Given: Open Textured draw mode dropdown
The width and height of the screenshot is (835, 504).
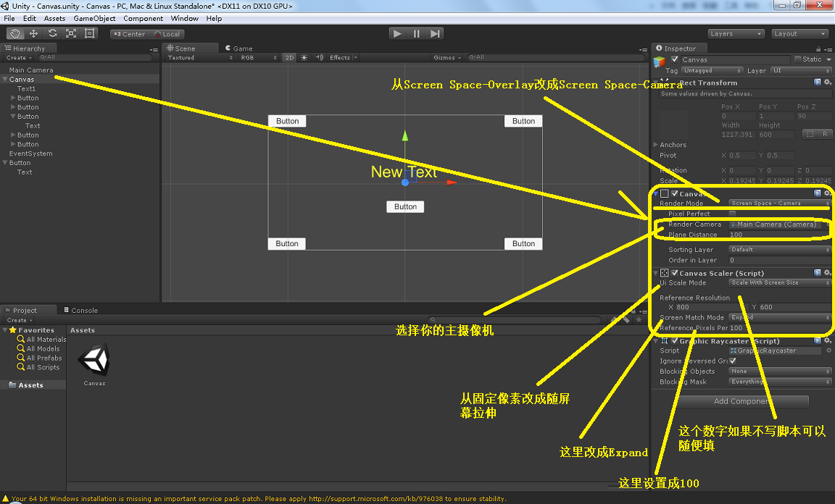Looking at the screenshot, I should pos(200,57).
